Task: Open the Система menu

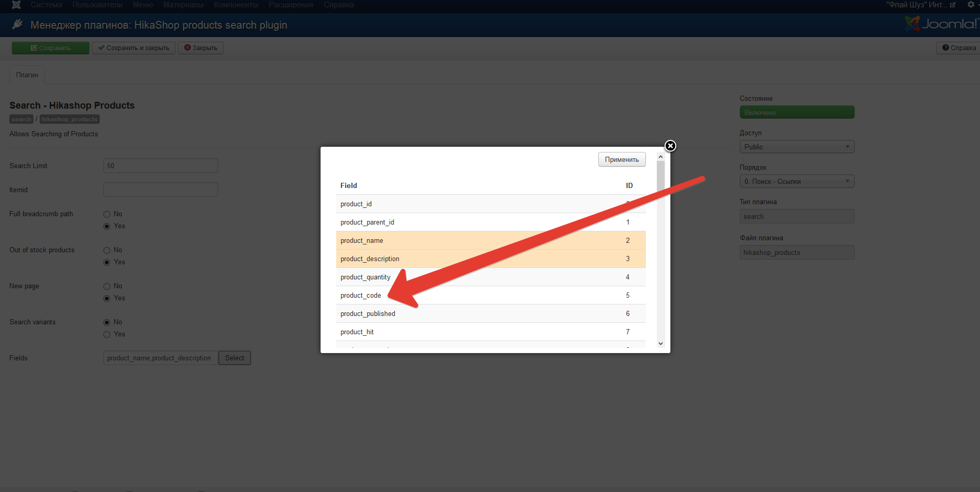Action: pyautogui.click(x=46, y=5)
